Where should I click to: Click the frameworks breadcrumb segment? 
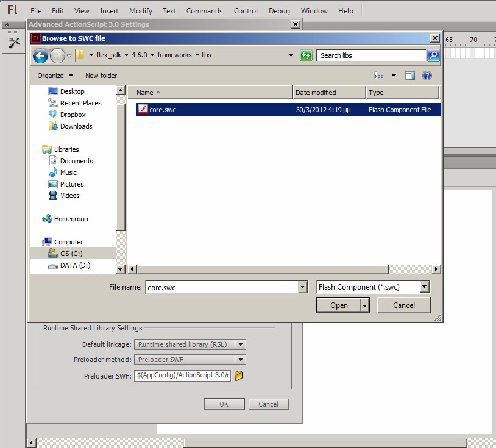point(174,55)
